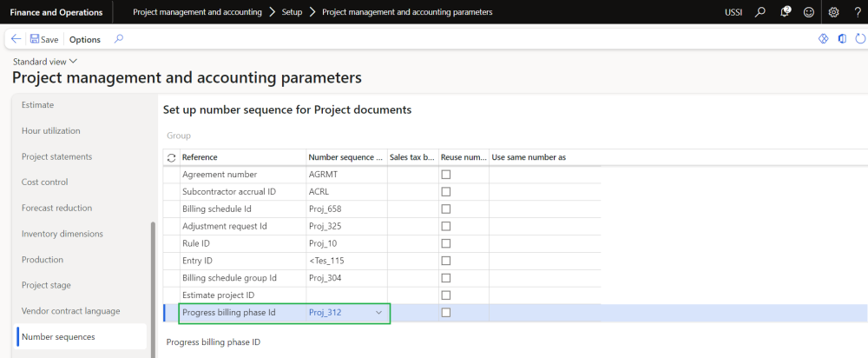This screenshot has height=358, width=868.
Task: Click the Proj_658 number sequence code
Action: [x=325, y=209]
